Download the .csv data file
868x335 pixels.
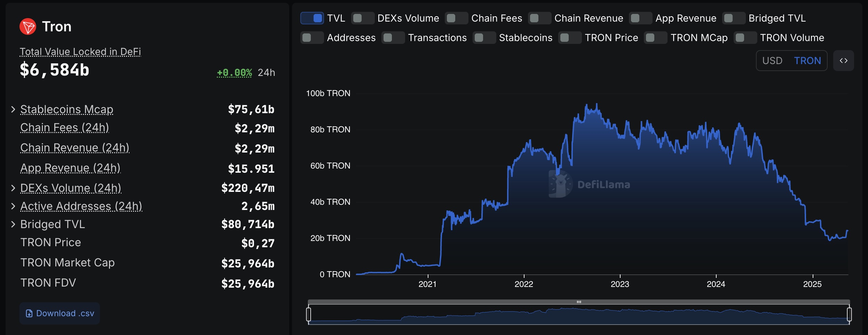[60, 313]
